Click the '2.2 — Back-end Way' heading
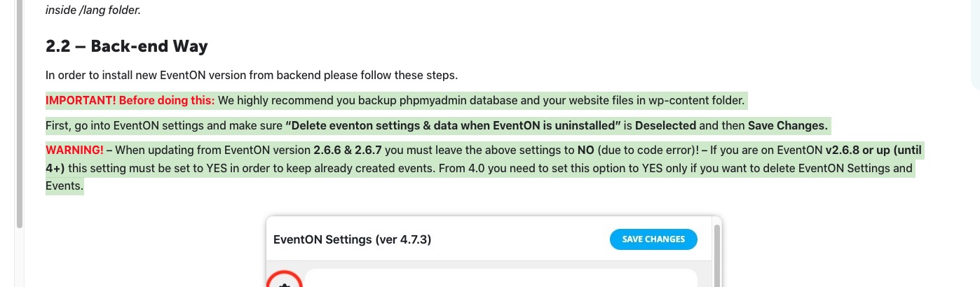 pyautogui.click(x=127, y=47)
